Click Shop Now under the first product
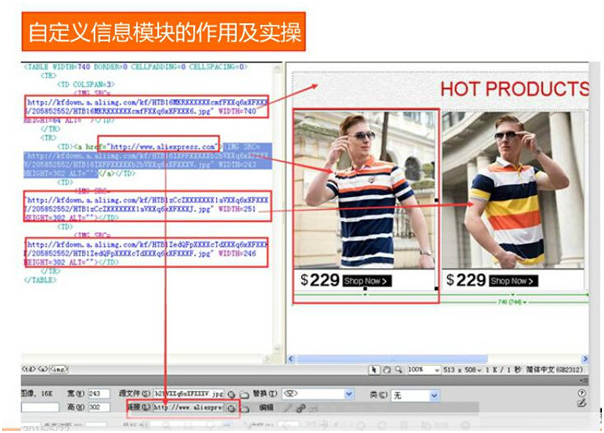 pos(367,281)
